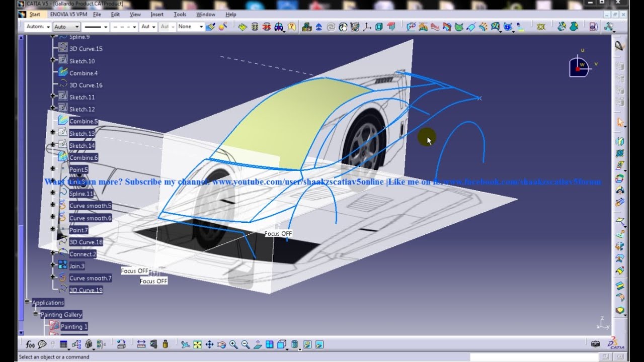Click the blue box icon in top toolbar
The width and height of the screenshot is (644, 362).
(379, 27)
